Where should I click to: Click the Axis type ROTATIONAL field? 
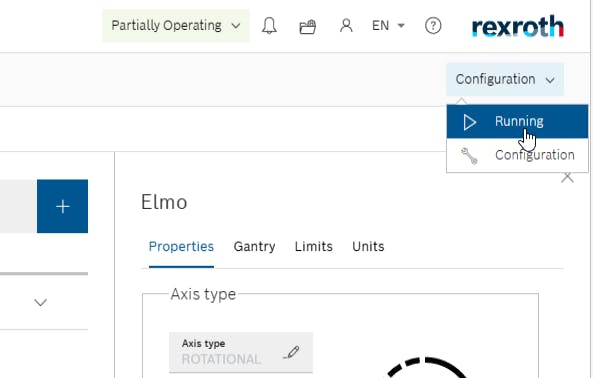pyautogui.click(x=241, y=353)
